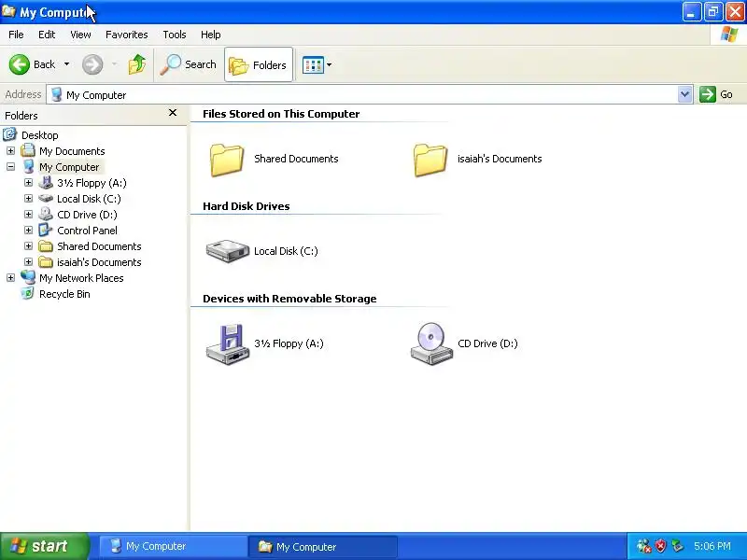Screen dimensions: 747x560
Task: Click the red security shield tray icon
Action: [660, 546]
